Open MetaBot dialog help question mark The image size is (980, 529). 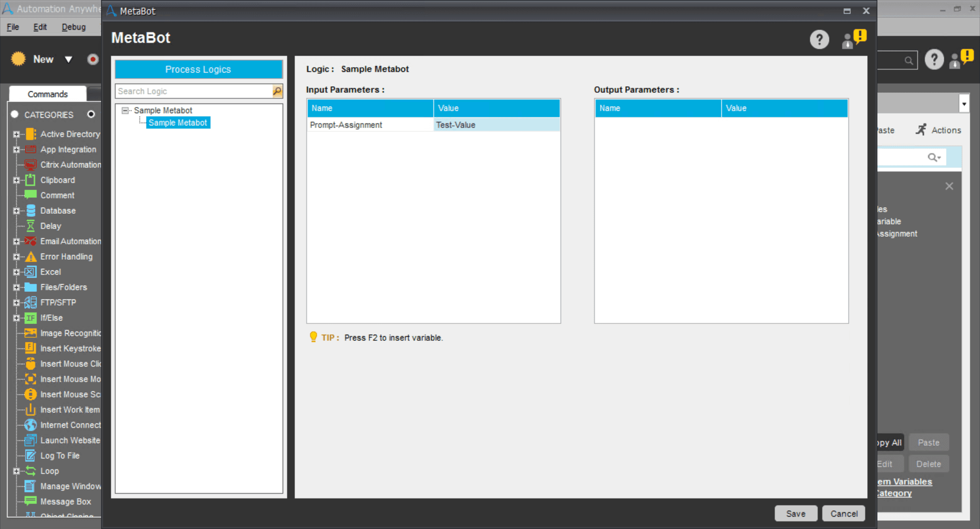[819, 39]
